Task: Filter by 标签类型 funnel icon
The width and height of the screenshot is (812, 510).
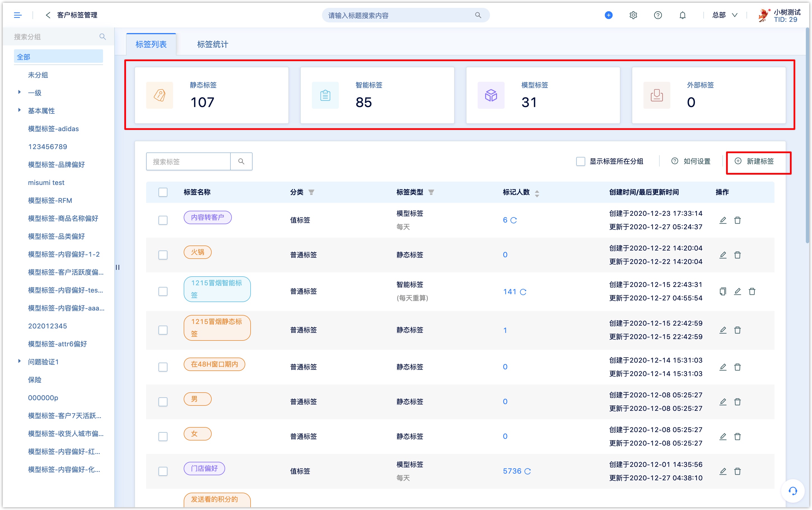Action: coord(431,192)
